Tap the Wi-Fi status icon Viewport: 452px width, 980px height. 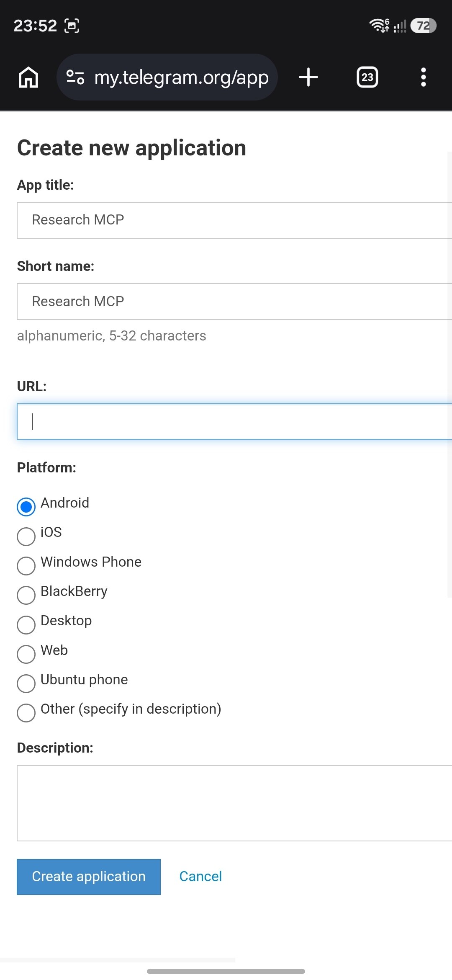(x=379, y=26)
